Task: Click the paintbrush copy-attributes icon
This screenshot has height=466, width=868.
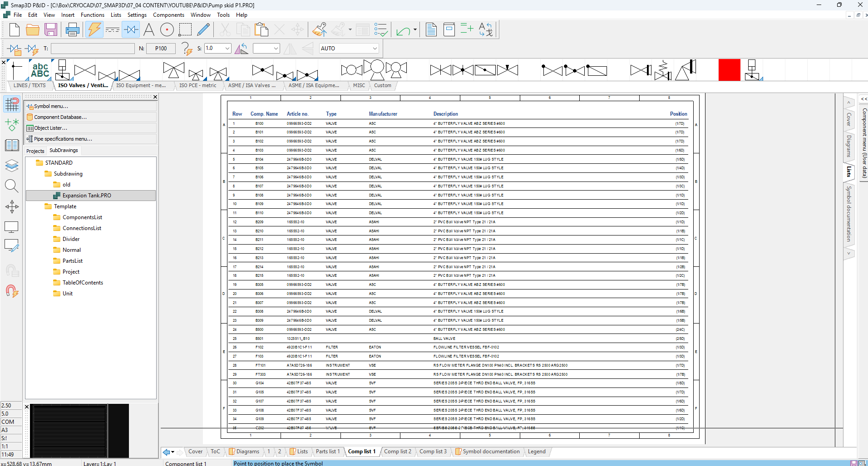Action: pos(320,30)
